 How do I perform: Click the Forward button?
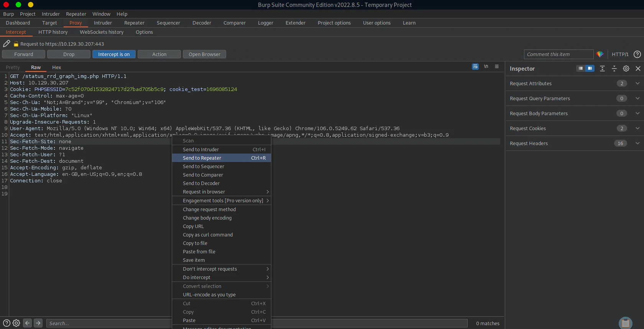click(24, 55)
